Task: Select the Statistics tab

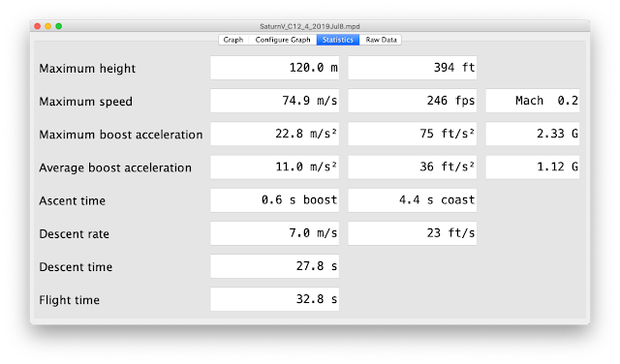Action: (x=338, y=40)
